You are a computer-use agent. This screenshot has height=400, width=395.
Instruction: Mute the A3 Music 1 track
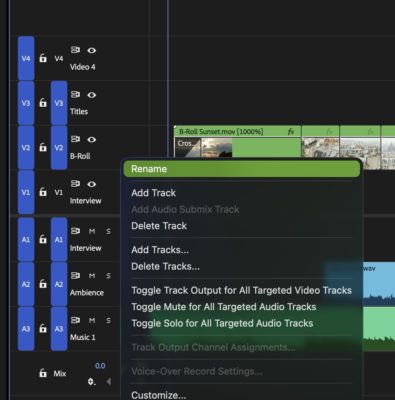(x=92, y=321)
